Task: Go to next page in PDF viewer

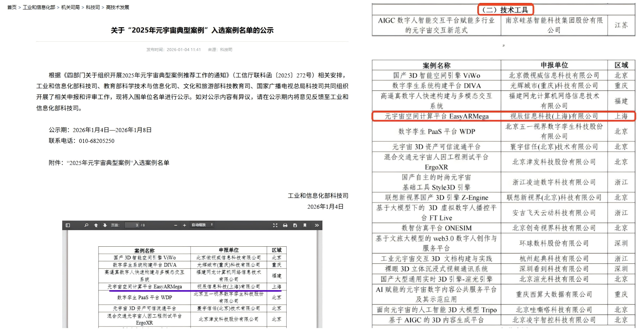Action: click(x=105, y=225)
